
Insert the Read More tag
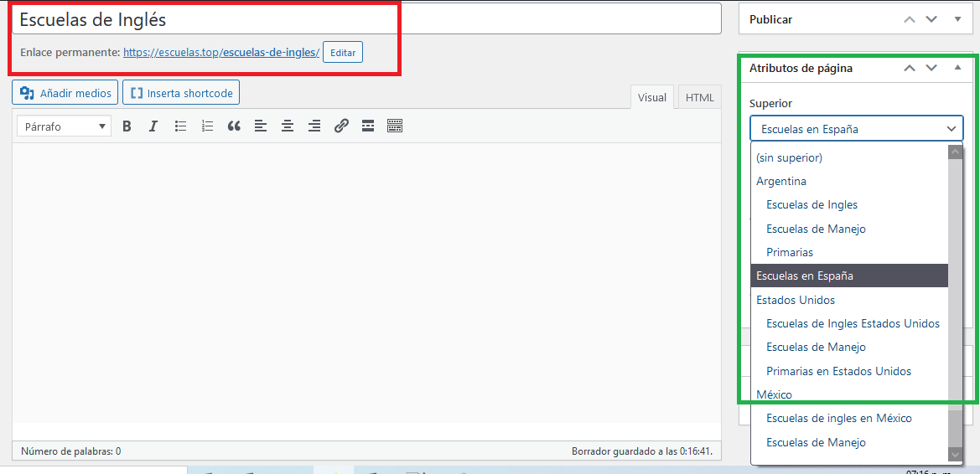[367, 126]
